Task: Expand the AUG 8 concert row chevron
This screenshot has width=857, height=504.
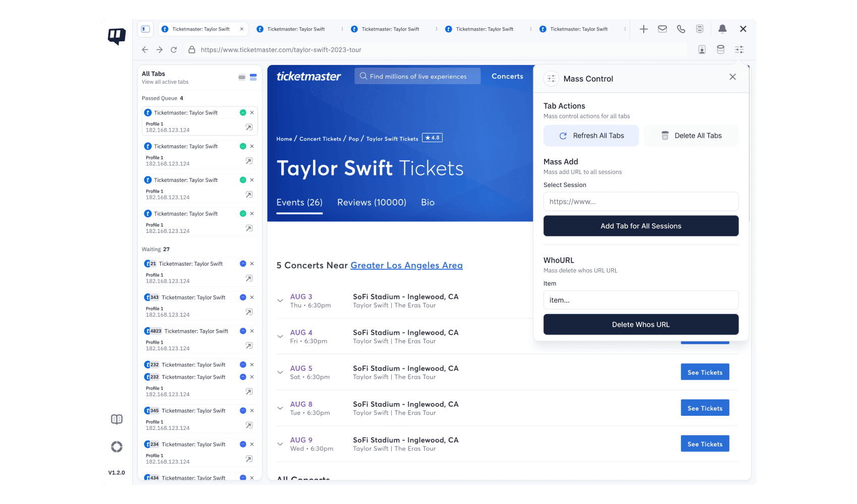Action: [280, 408]
